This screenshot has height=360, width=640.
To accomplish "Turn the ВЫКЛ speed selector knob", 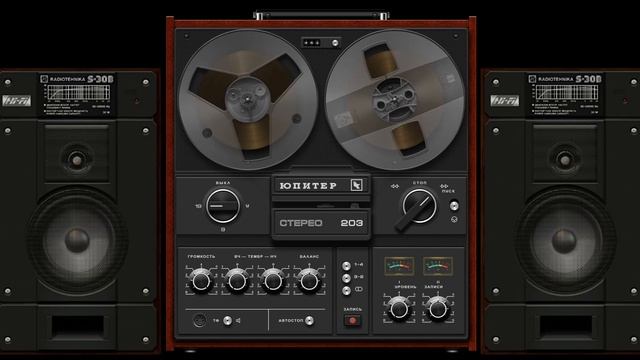I will click(x=223, y=206).
